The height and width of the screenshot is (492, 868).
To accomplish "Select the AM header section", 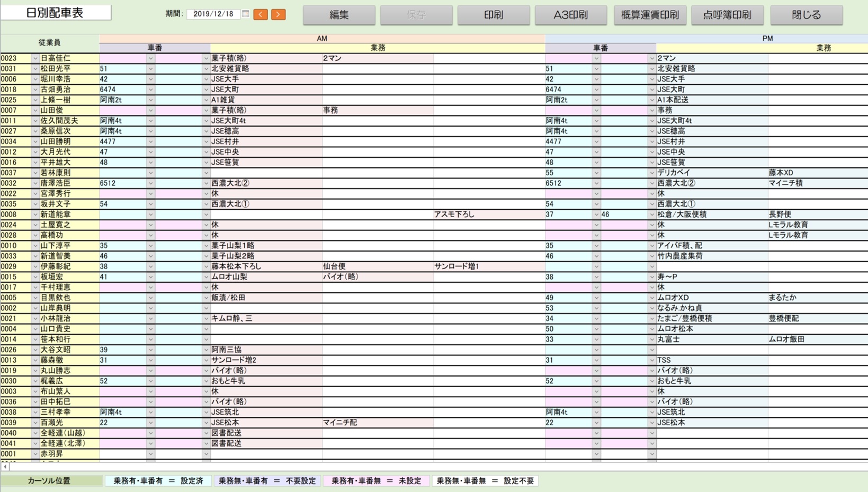I will coord(322,38).
